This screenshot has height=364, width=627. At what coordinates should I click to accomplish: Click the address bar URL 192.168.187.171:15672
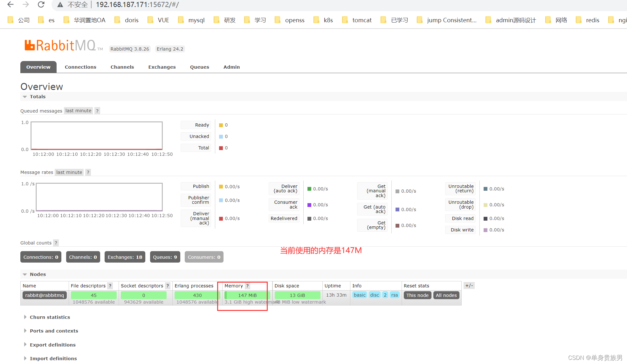137,5
